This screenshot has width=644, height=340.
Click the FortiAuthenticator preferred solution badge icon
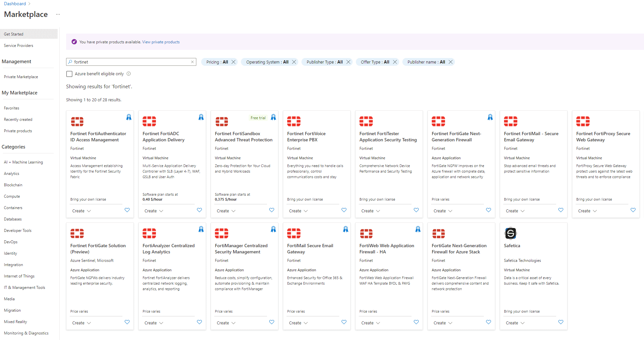click(x=129, y=117)
